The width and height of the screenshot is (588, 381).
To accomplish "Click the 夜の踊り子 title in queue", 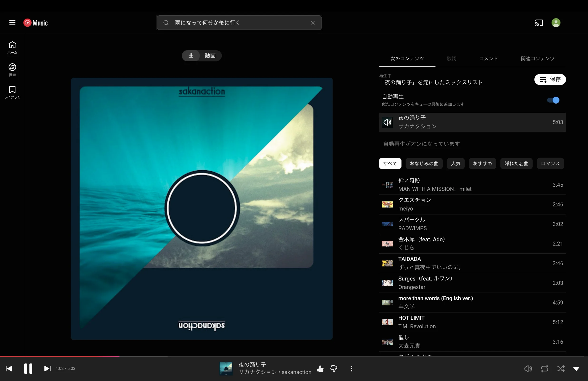I will [x=412, y=118].
